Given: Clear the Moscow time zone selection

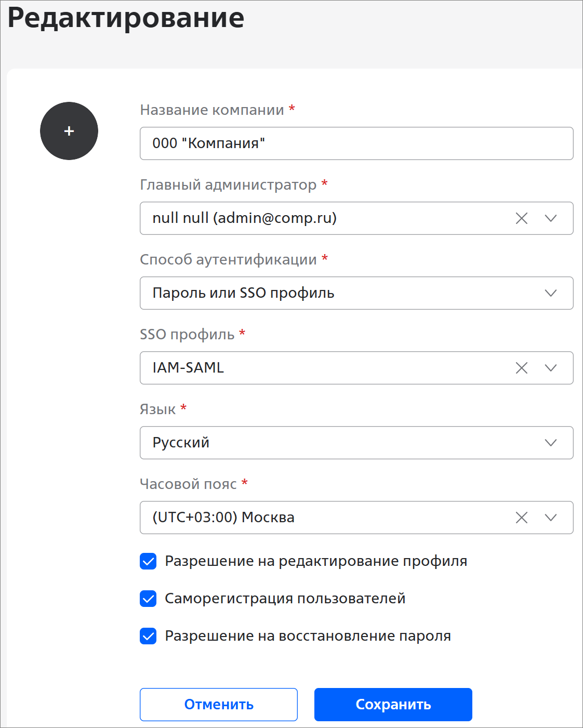Looking at the screenshot, I should coord(521,518).
